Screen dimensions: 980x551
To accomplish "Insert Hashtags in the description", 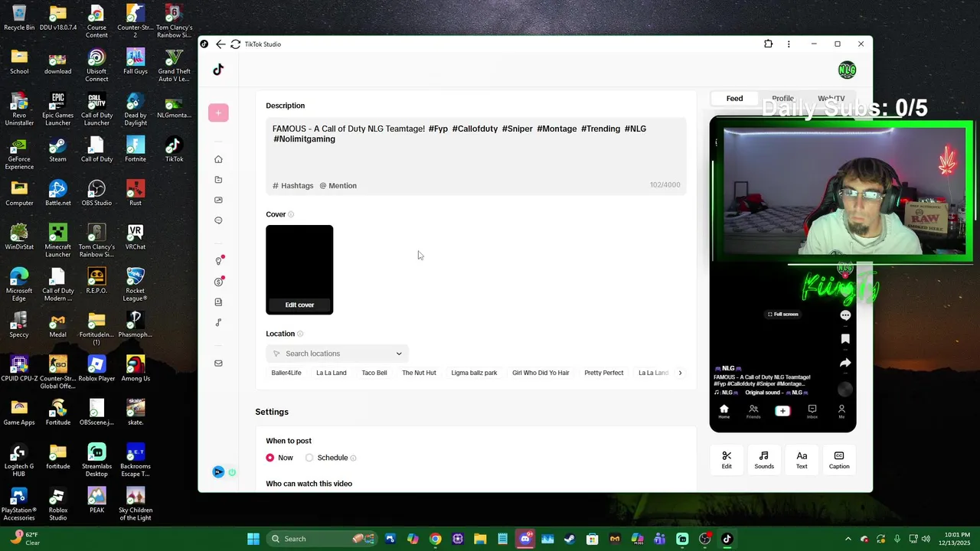I will click(x=293, y=185).
